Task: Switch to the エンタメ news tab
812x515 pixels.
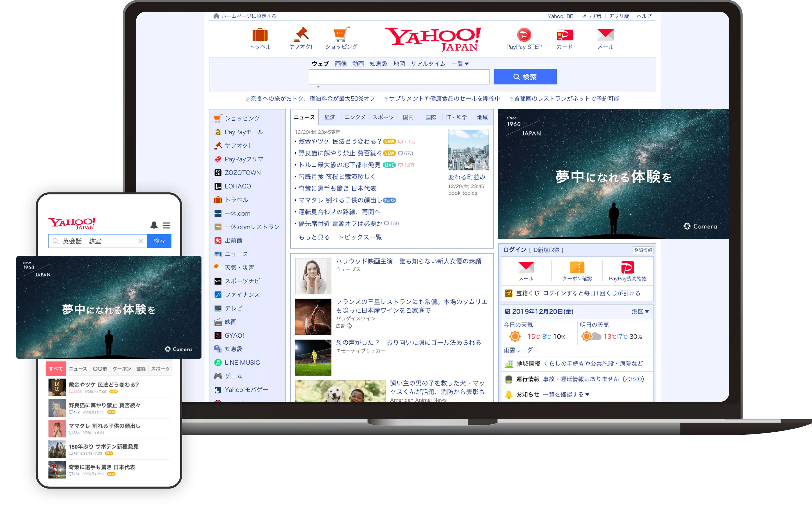Action: (x=354, y=117)
